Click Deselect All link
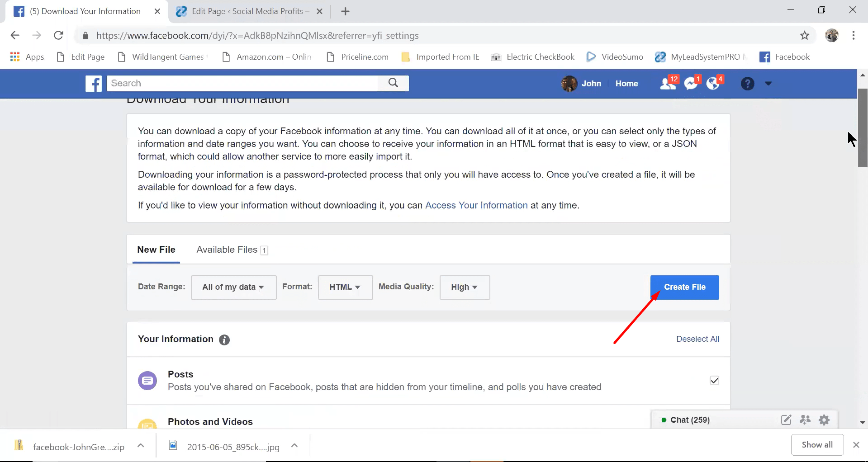Screen dimensions: 868x462 click(x=697, y=339)
